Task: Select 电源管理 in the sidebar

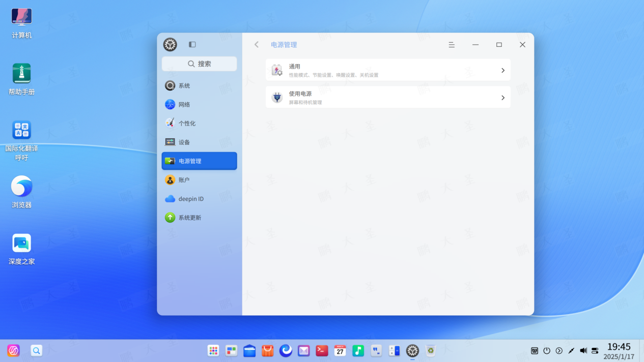Action: [199, 161]
